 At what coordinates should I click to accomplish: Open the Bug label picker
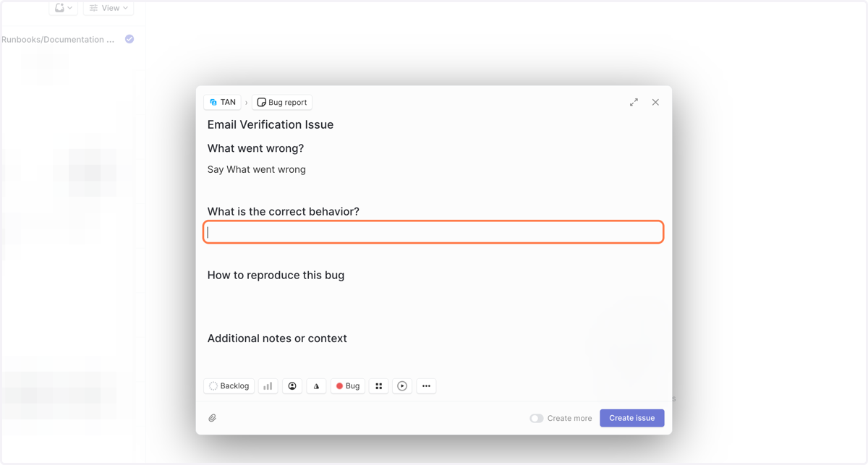coord(348,386)
